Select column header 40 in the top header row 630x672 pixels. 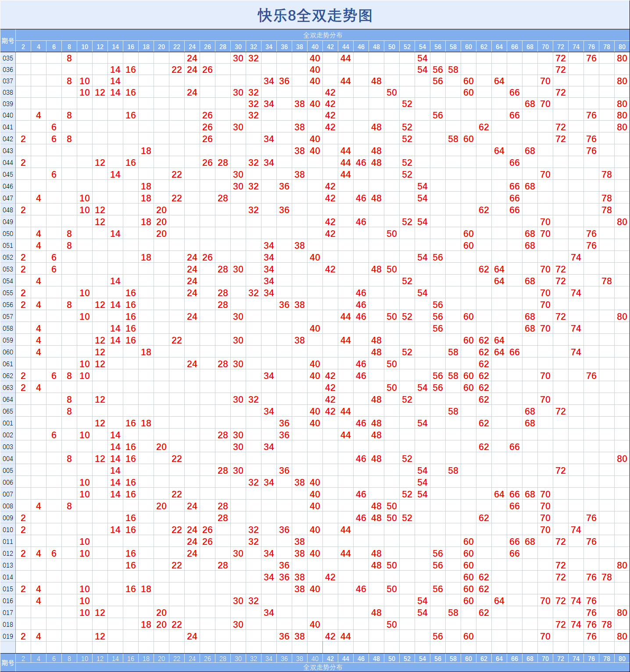coord(315,46)
